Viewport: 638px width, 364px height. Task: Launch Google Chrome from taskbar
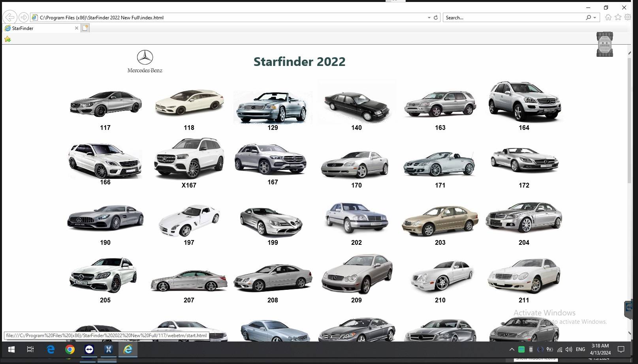click(x=70, y=349)
